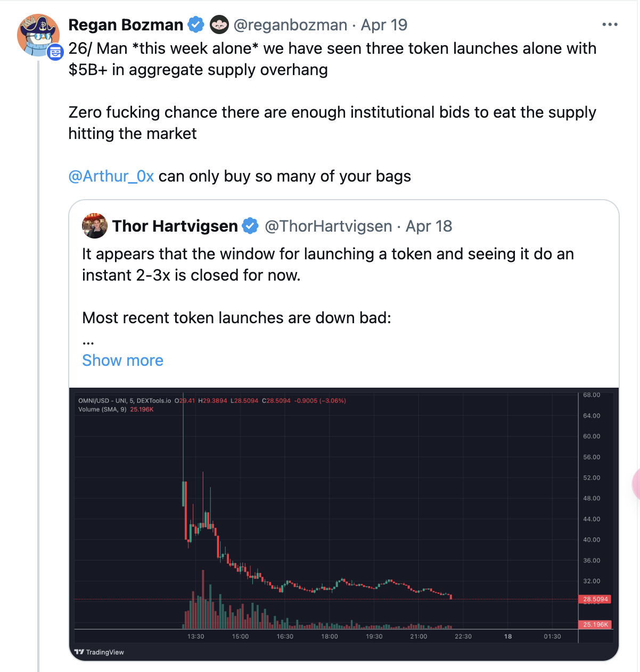Click the TradingView logo on the chart
Image resolution: width=640 pixels, height=672 pixels.
coord(99,652)
